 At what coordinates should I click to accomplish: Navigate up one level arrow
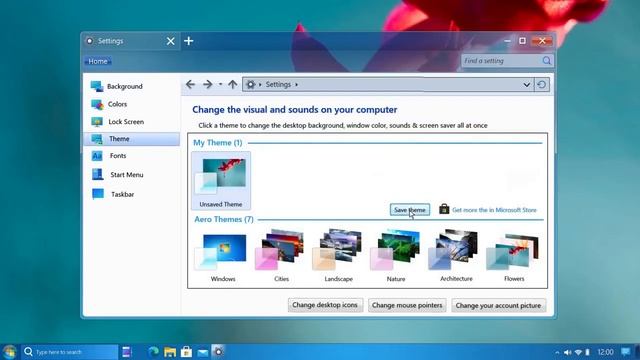click(233, 84)
